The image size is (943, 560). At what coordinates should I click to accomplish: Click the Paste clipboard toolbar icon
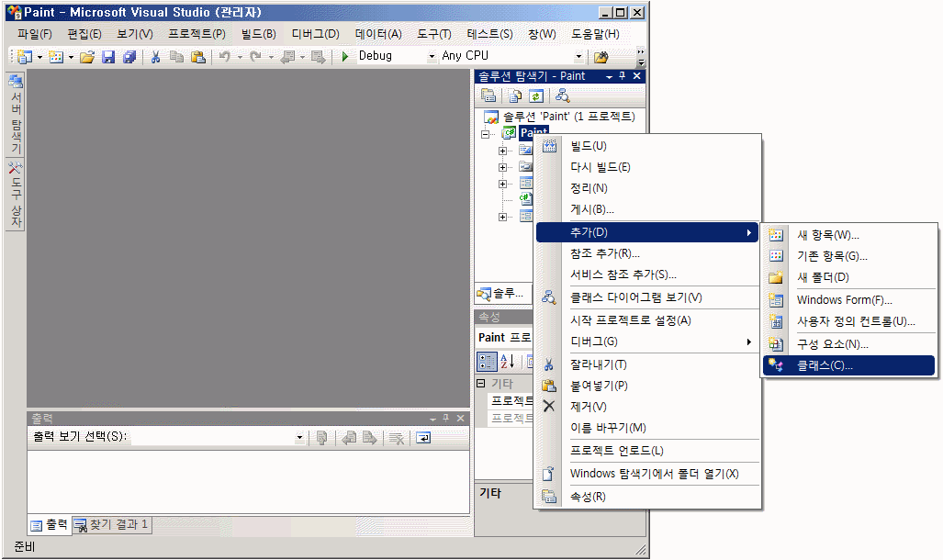coord(197,57)
